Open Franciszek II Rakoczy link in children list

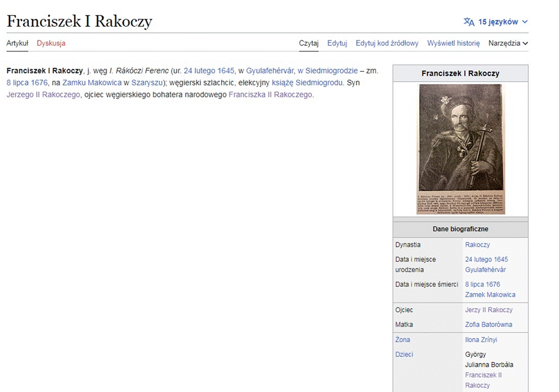click(x=483, y=380)
